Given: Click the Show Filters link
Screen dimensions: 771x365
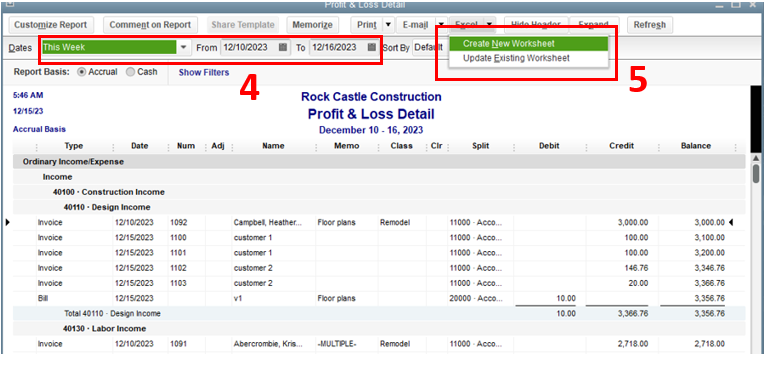Looking at the screenshot, I should 204,72.
